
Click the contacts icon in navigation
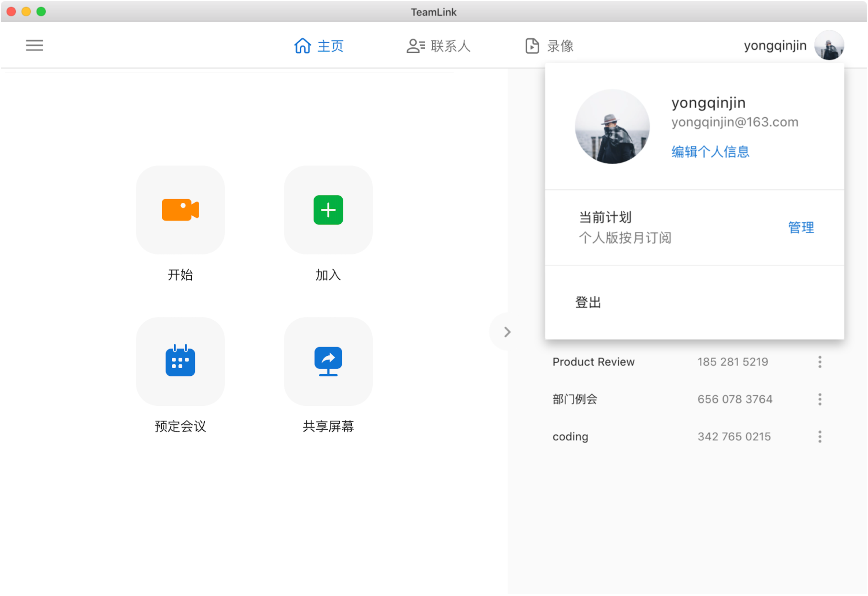pyautogui.click(x=415, y=46)
